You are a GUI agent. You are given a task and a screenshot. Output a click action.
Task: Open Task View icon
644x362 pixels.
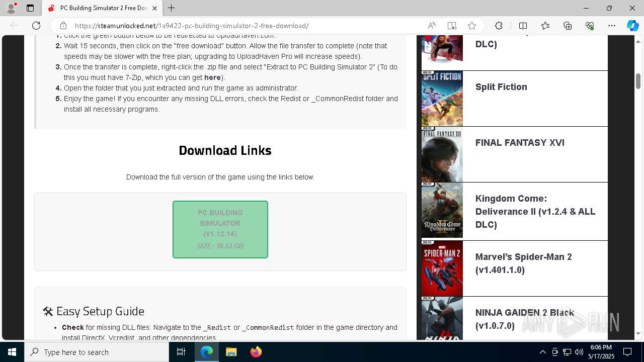pyautogui.click(x=181, y=352)
